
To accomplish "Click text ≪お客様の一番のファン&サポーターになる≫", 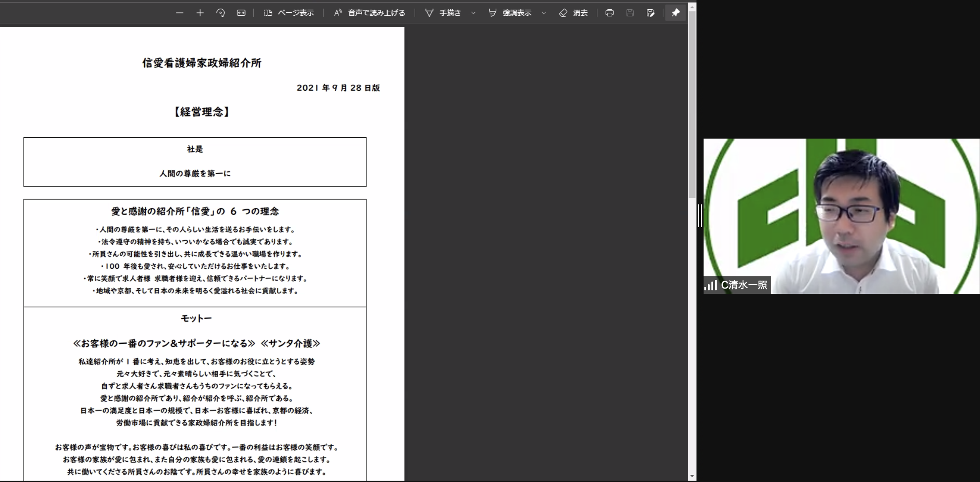I will 164,343.
